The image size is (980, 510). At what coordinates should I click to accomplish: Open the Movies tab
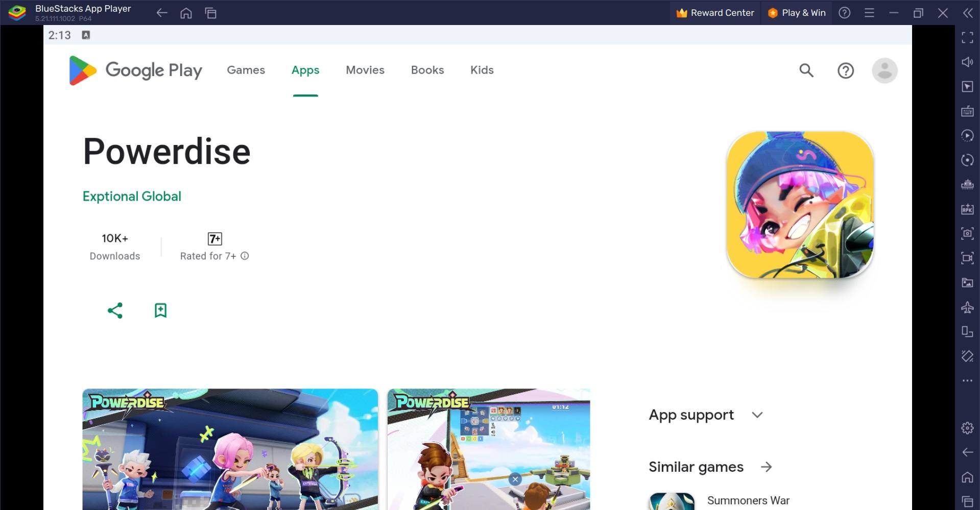click(x=365, y=70)
